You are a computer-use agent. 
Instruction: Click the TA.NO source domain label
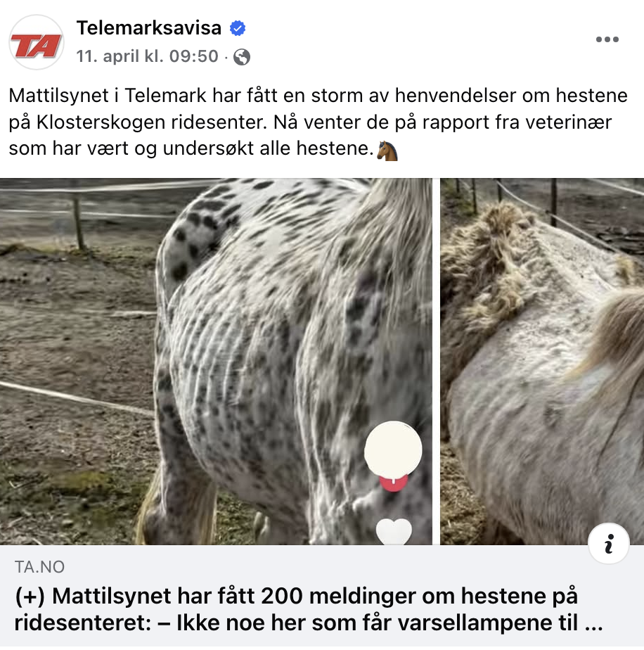(x=40, y=567)
